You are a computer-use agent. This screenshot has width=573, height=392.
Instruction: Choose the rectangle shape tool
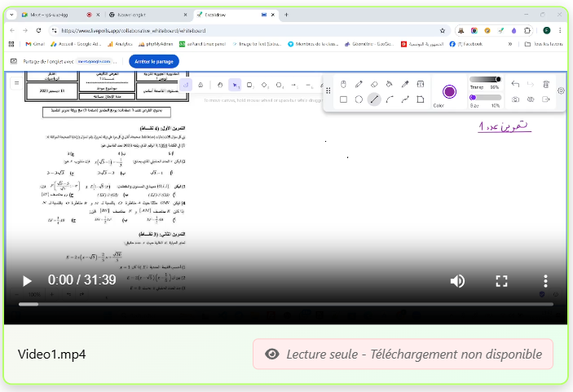[343, 99]
